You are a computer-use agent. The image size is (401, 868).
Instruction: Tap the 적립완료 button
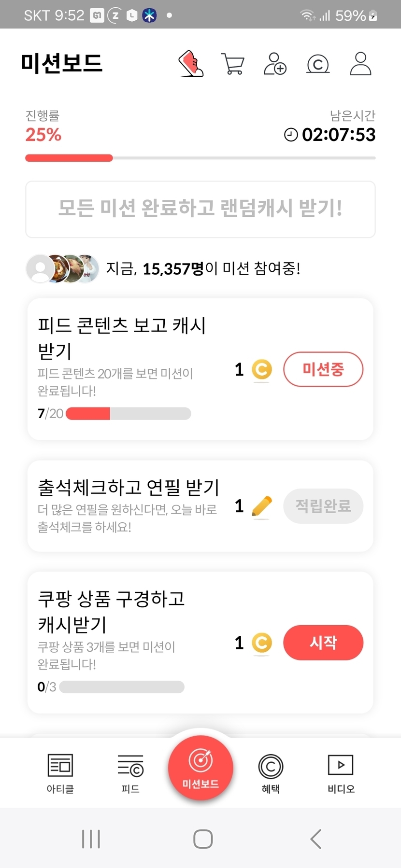323,506
